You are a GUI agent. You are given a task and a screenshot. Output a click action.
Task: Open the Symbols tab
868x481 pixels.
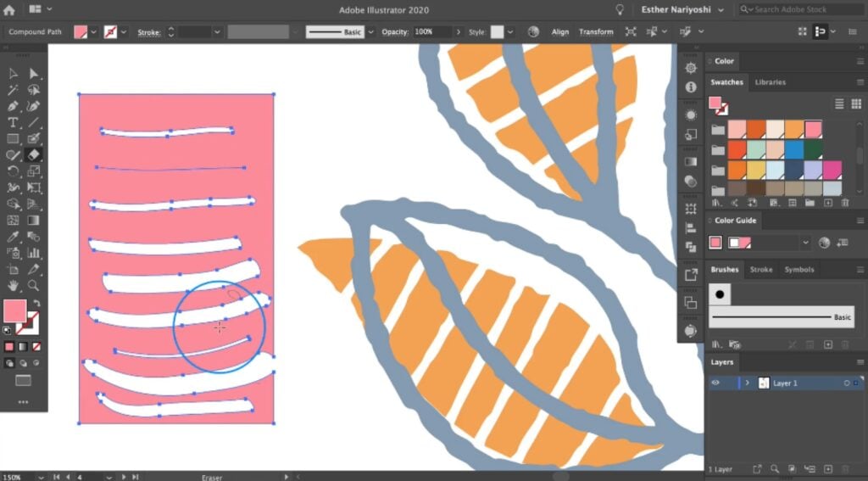pos(798,270)
